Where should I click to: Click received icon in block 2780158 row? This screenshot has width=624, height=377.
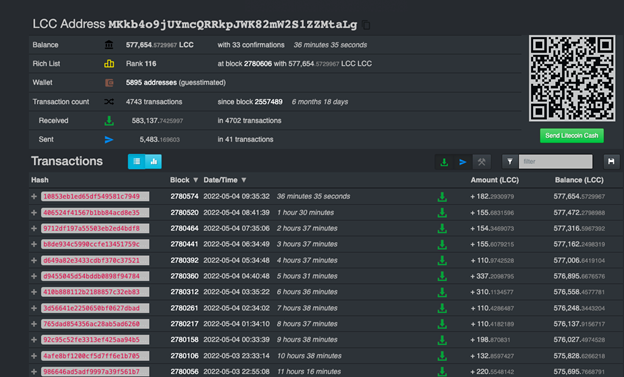pos(442,340)
